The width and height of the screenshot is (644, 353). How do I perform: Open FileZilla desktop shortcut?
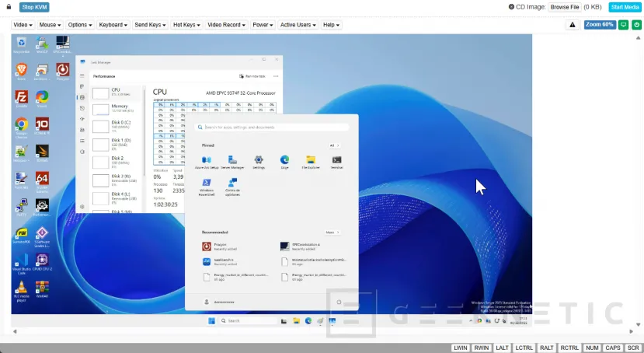click(x=22, y=97)
